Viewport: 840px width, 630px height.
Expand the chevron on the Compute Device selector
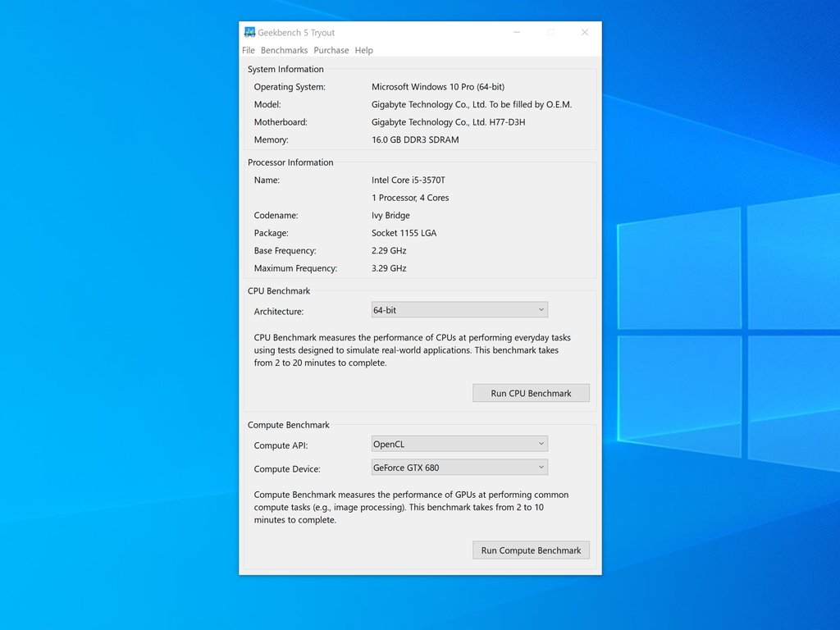coord(541,466)
